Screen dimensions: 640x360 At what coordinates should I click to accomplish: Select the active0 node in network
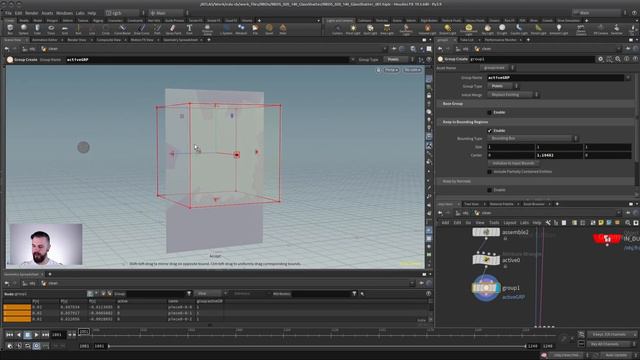point(486,260)
